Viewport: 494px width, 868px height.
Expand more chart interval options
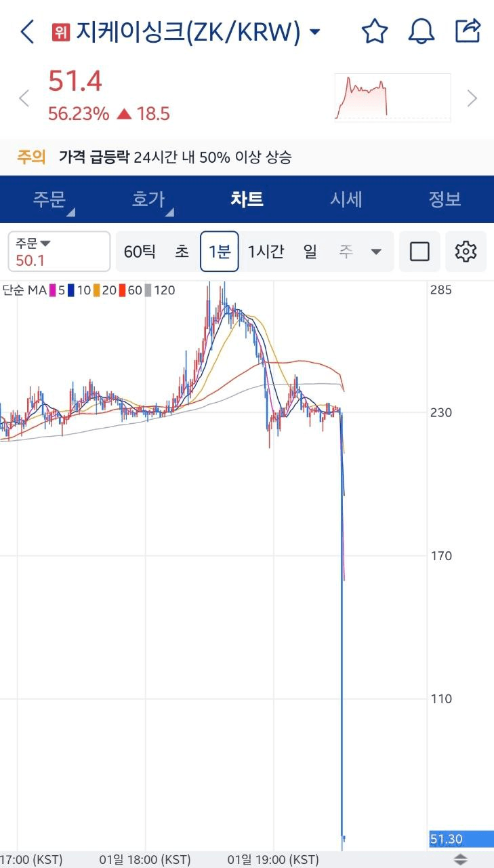point(376,252)
